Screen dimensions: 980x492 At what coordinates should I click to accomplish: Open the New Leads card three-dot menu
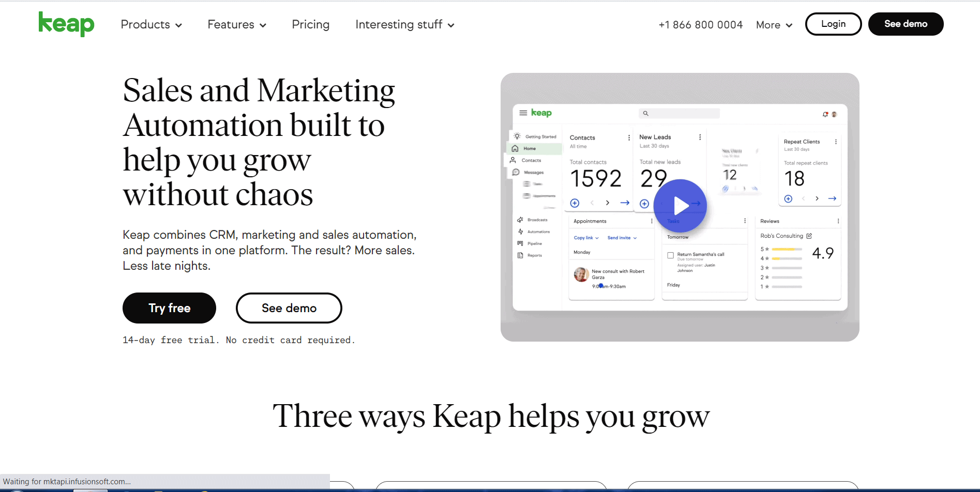tap(700, 137)
